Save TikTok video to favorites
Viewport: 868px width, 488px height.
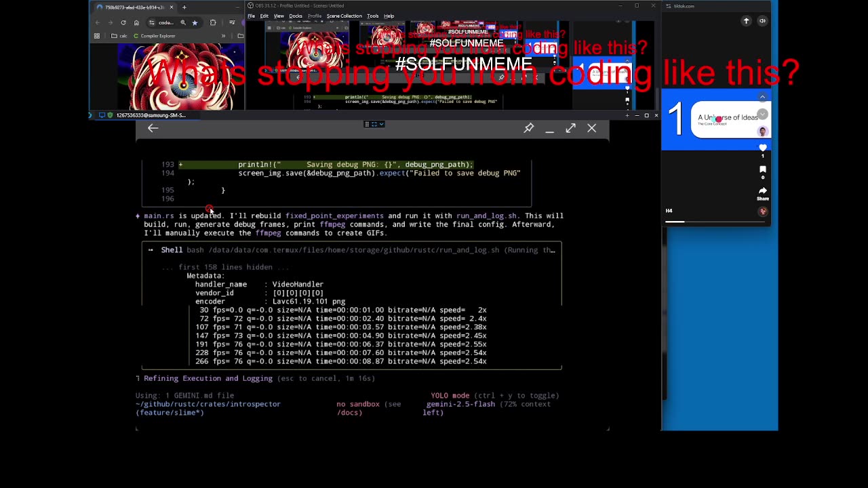coord(762,169)
